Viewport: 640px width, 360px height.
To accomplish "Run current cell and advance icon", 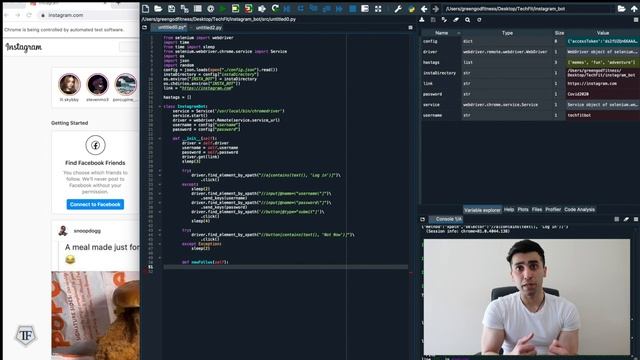I will point(249,9).
